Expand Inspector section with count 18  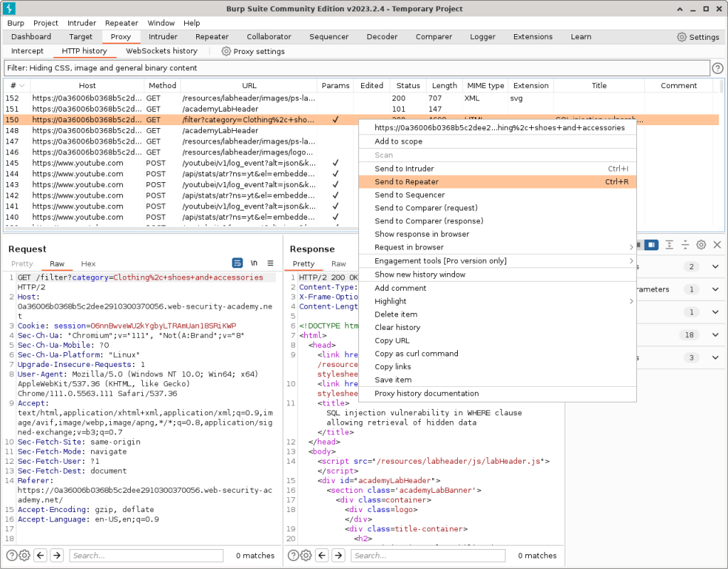pyautogui.click(x=715, y=335)
